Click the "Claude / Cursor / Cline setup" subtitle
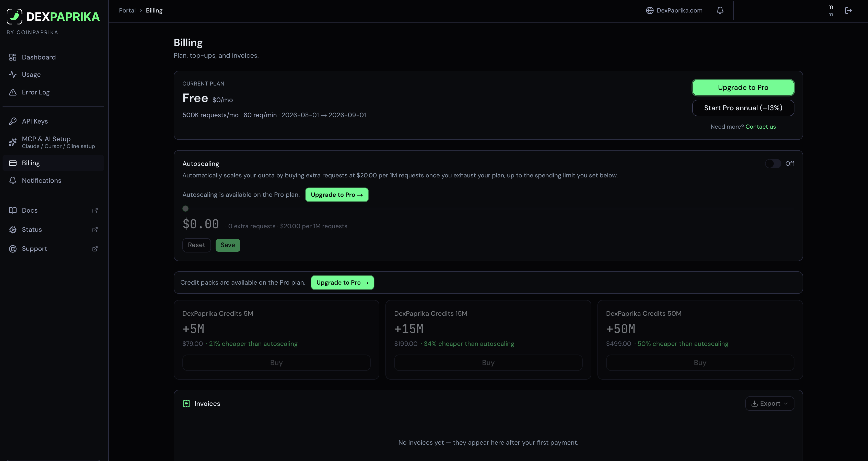 [58, 146]
